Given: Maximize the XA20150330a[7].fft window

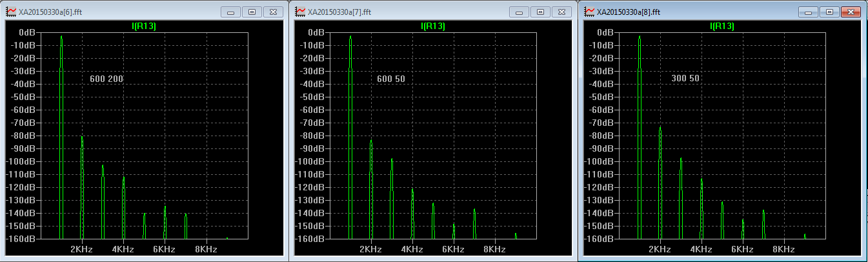Looking at the screenshot, I should pyautogui.click(x=540, y=12).
